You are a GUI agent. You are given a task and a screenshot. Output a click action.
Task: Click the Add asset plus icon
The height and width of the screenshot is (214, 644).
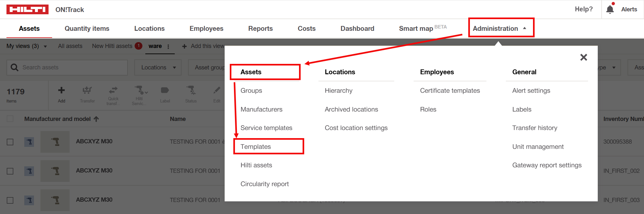61,90
